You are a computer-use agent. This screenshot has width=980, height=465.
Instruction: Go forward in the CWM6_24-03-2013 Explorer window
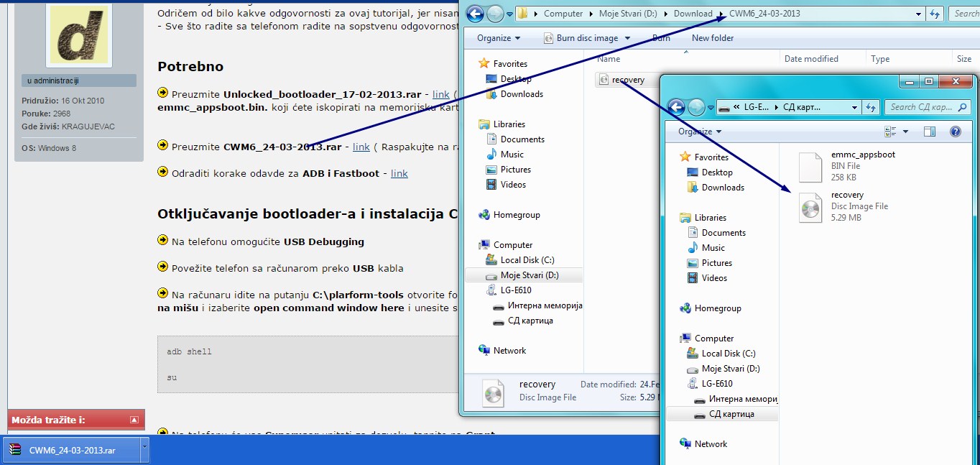click(x=495, y=14)
